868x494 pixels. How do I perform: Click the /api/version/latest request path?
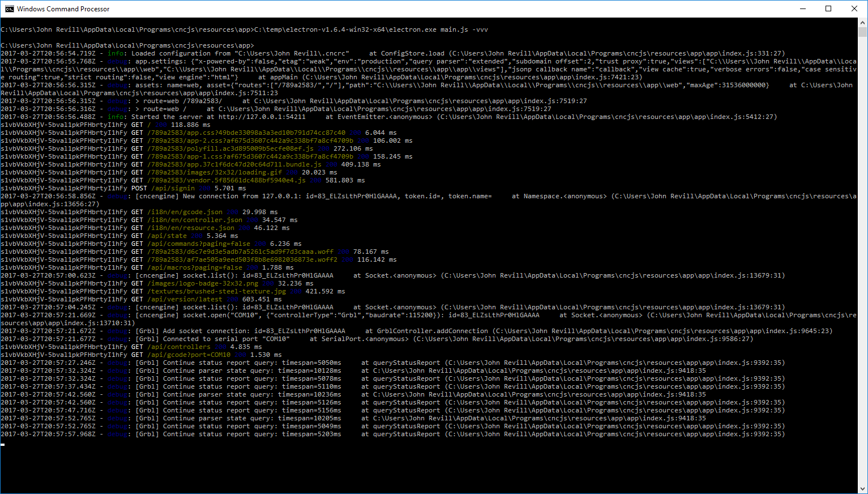pyautogui.click(x=185, y=300)
